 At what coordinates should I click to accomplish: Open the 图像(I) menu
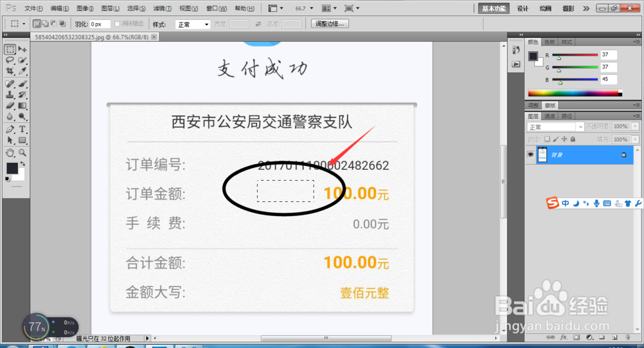(x=85, y=8)
